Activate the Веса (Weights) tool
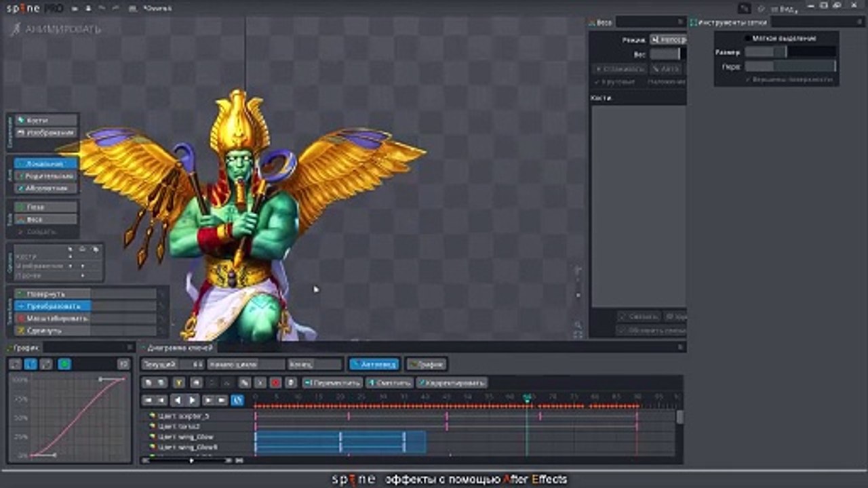868x488 pixels. [46, 219]
